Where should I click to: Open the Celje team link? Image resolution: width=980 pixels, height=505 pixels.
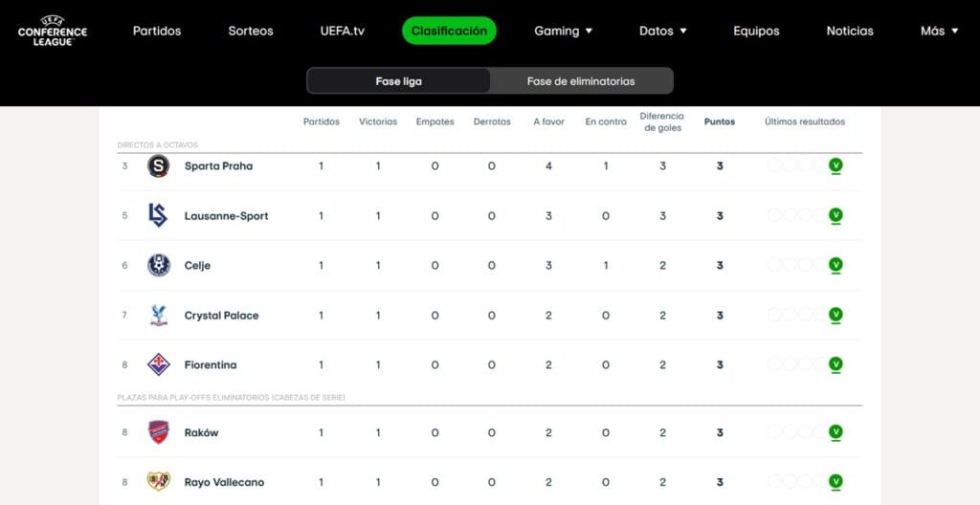tap(197, 266)
